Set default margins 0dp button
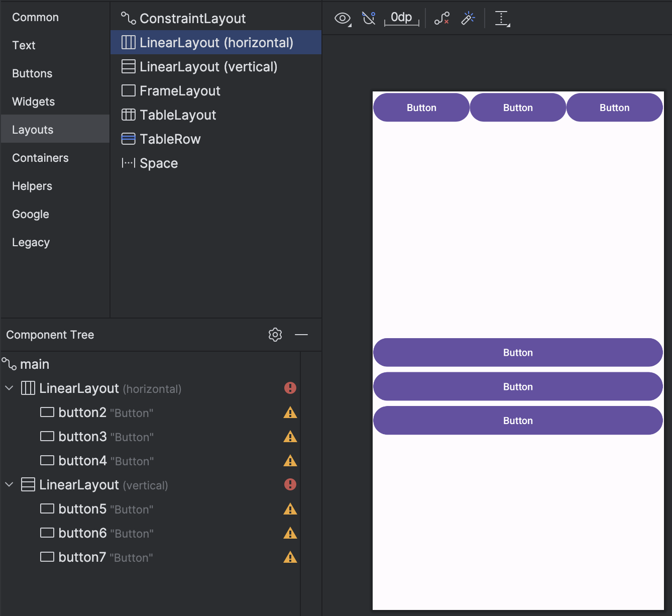The image size is (672, 616). click(401, 18)
